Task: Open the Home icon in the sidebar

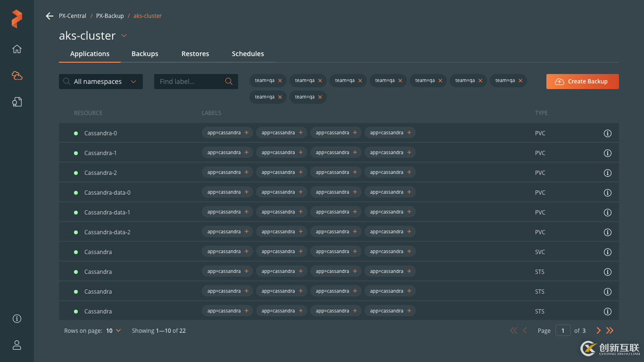Action: pyautogui.click(x=17, y=49)
